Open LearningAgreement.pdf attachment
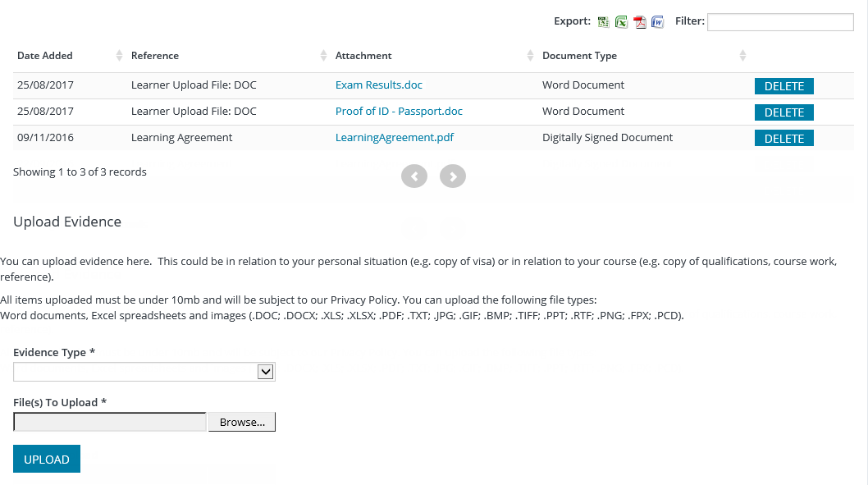868x485 pixels. click(395, 138)
